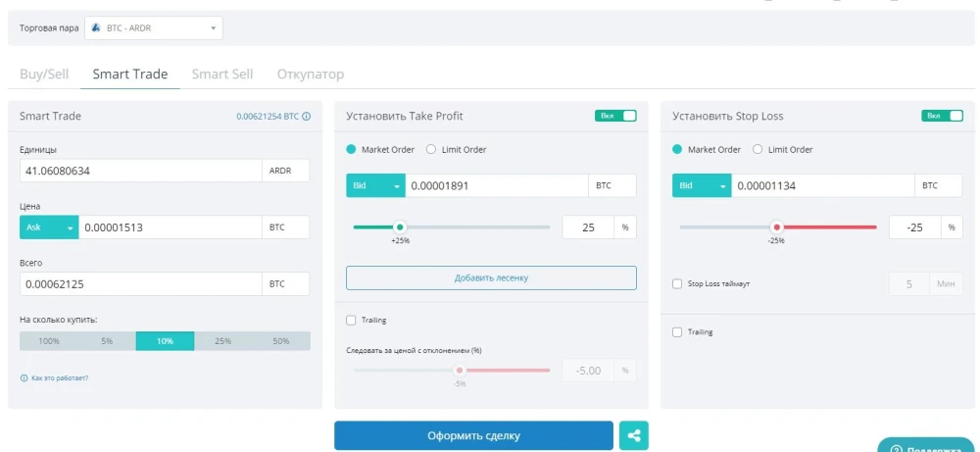
Task: Check the Stop Loss таймаут checkbox
Action: pyautogui.click(x=677, y=283)
